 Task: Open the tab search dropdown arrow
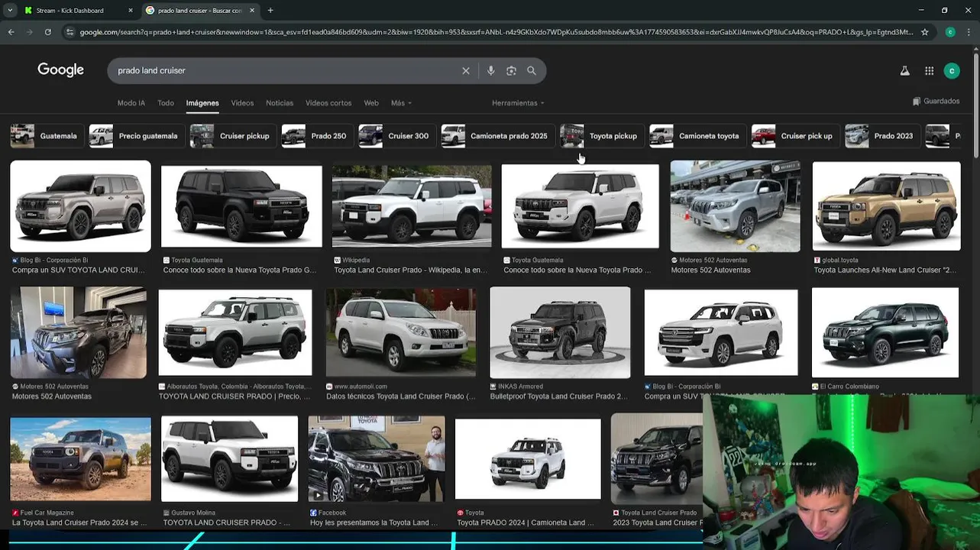9,10
